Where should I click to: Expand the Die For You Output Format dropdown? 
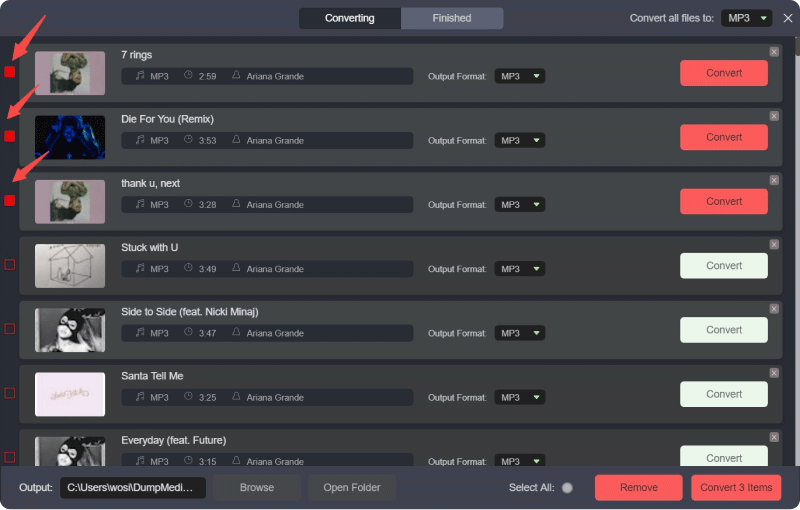[x=520, y=140]
